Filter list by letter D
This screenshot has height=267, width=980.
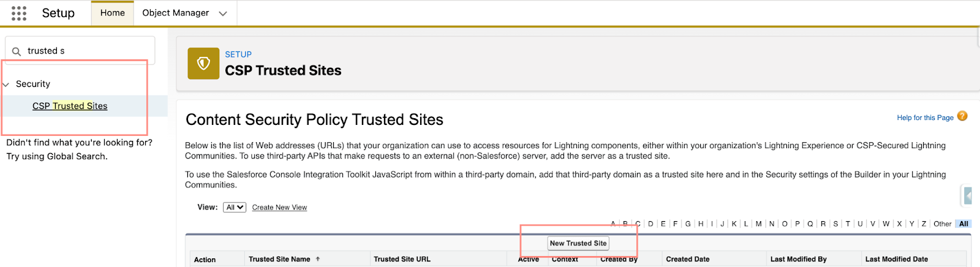[x=650, y=224]
